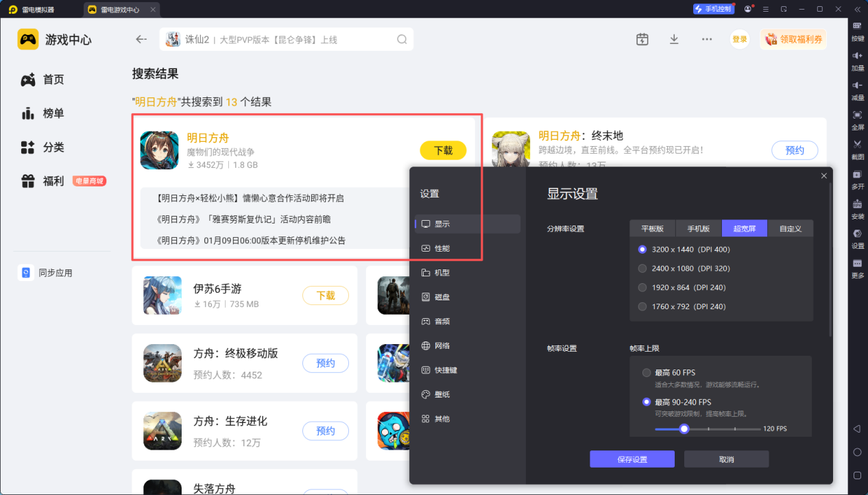Screen dimensions: 868x495
Task: Switch to 手机版 resolution tab
Action: (x=699, y=228)
